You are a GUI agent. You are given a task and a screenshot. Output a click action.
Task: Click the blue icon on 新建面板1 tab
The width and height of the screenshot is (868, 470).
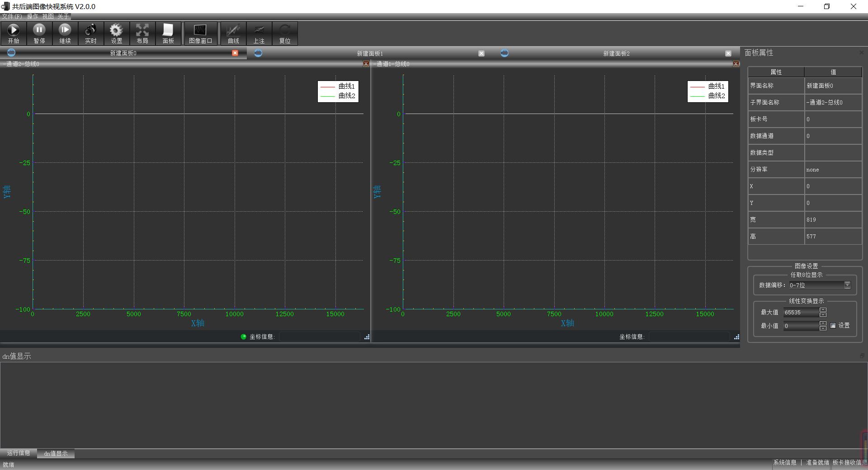(x=258, y=53)
